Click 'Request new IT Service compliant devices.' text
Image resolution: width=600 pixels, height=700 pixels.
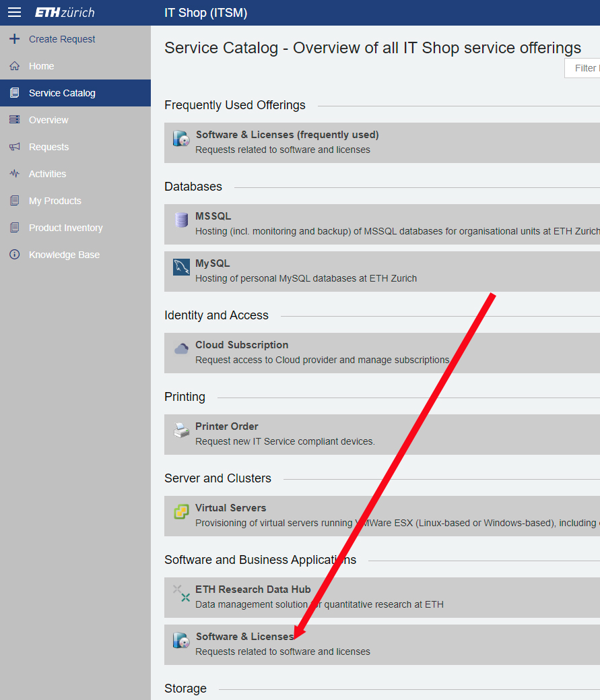285,441
